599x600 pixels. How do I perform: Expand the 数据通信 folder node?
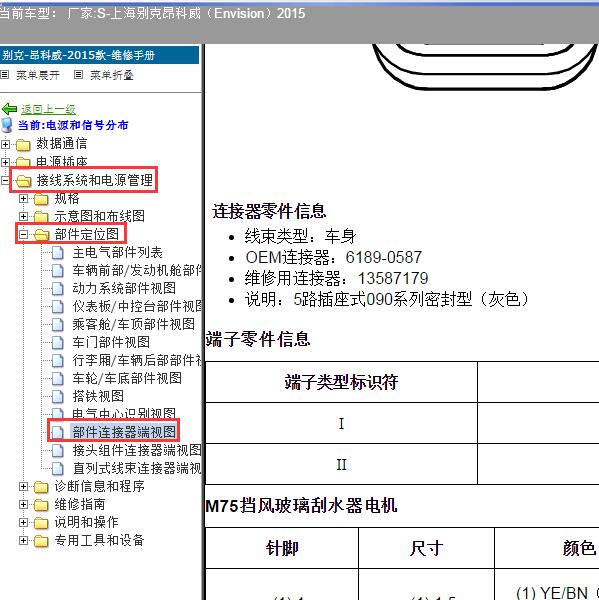(x=5, y=144)
